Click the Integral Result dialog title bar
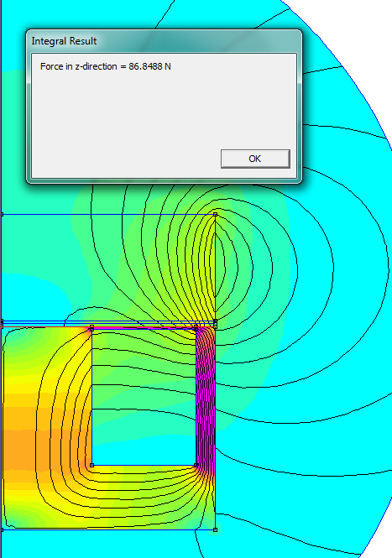The width and height of the screenshot is (392, 558). click(164, 41)
